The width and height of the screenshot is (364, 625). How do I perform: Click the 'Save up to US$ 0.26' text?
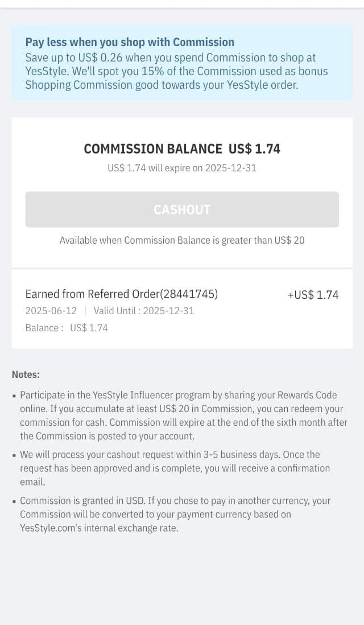(x=74, y=57)
